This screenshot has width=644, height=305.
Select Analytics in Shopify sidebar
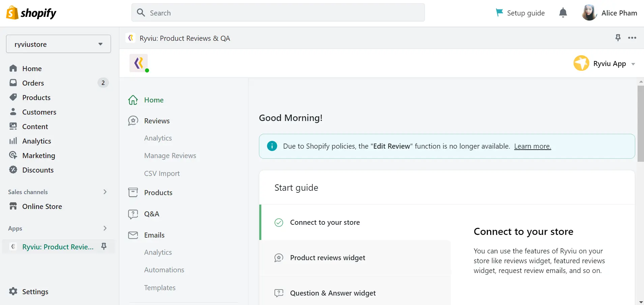pyautogui.click(x=36, y=141)
